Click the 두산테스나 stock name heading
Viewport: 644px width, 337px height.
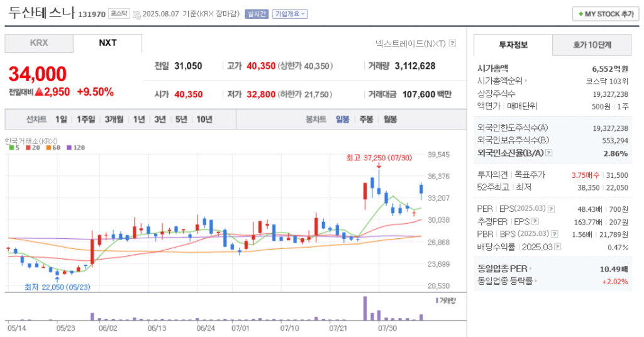click(x=42, y=13)
